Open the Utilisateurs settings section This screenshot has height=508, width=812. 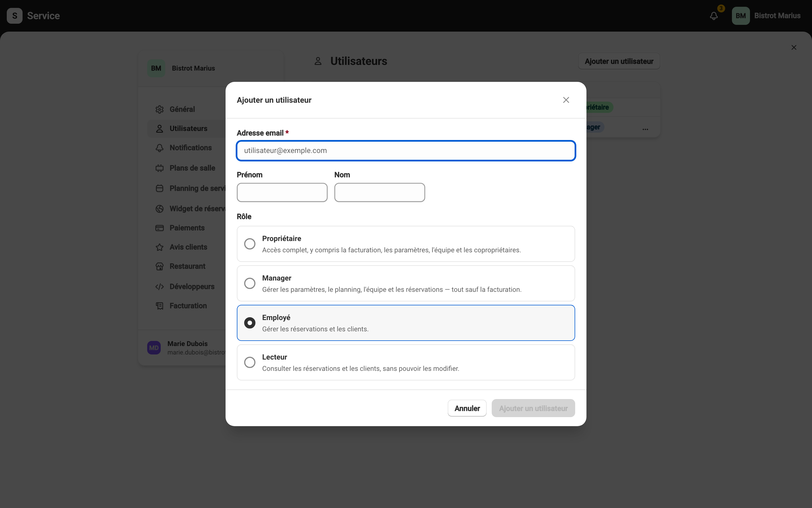tap(189, 129)
